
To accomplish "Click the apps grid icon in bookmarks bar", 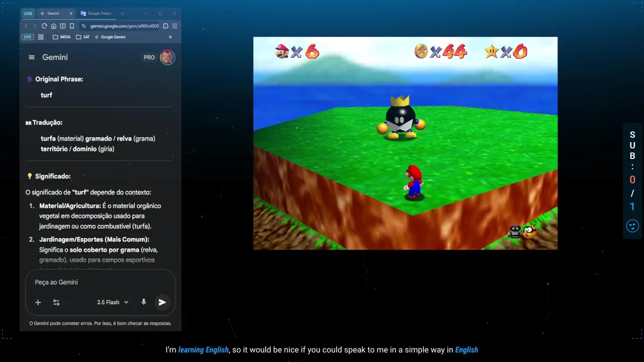I will coord(41,37).
